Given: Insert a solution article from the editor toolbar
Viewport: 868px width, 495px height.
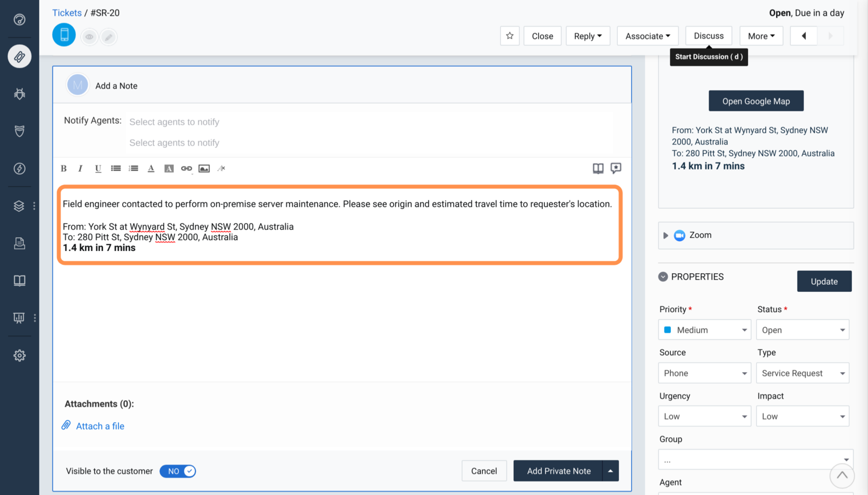Looking at the screenshot, I should (x=616, y=168).
